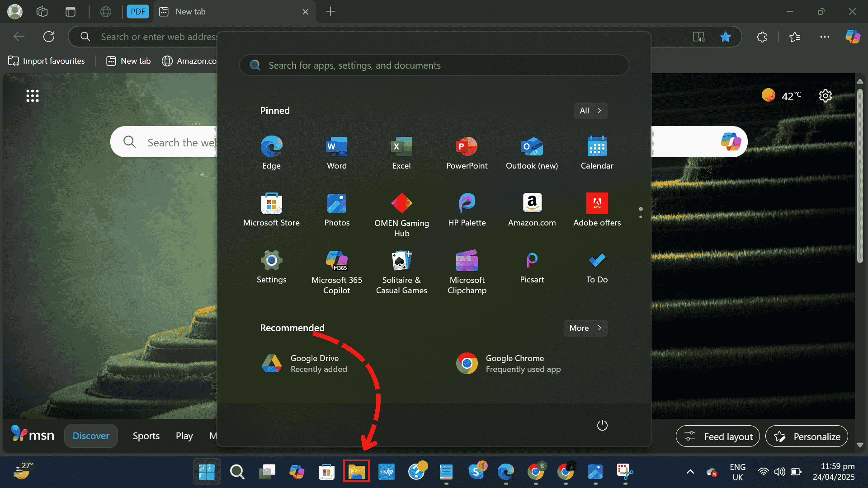Open the PDF pinned browser tab
The width and height of the screenshot is (868, 488).
pyautogui.click(x=138, y=12)
